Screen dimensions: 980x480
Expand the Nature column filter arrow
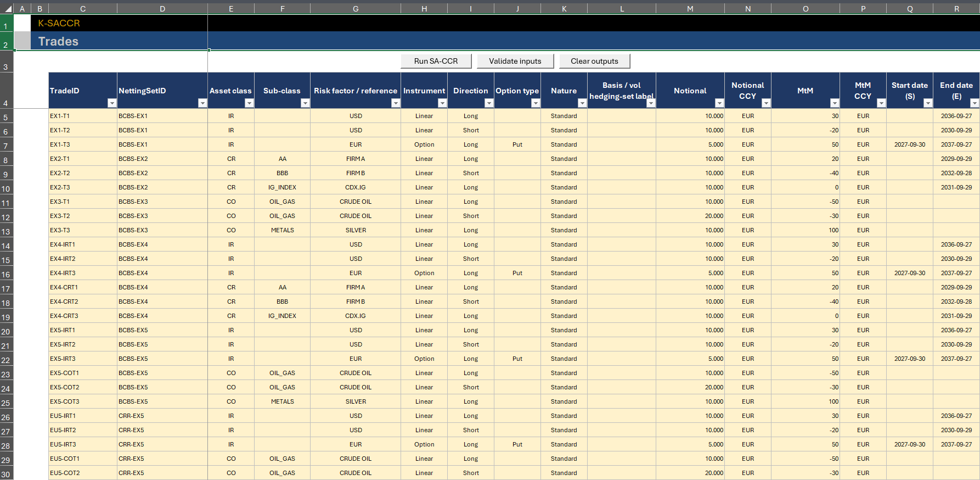[x=582, y=103]
